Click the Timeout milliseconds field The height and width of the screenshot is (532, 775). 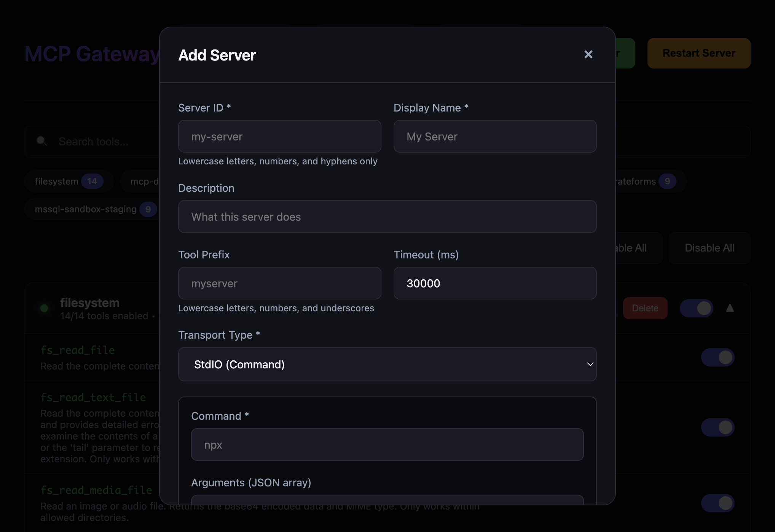[495, 283]
